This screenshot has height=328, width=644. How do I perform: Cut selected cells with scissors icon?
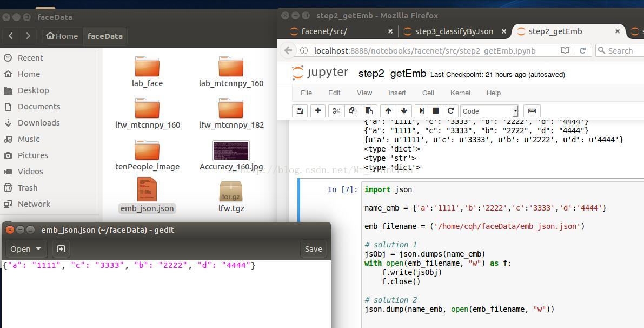(x=336, y=111)
